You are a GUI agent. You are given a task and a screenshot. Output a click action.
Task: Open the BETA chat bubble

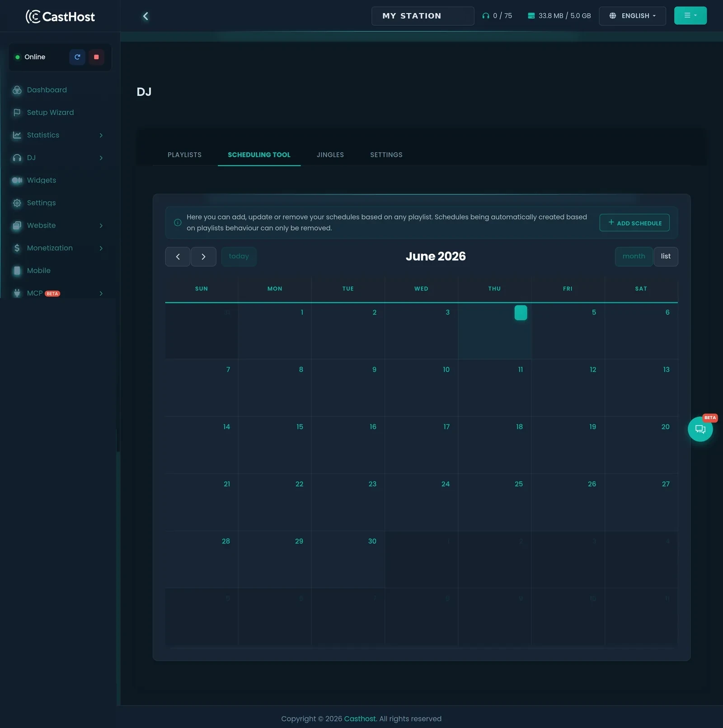(x=700, y=429)
